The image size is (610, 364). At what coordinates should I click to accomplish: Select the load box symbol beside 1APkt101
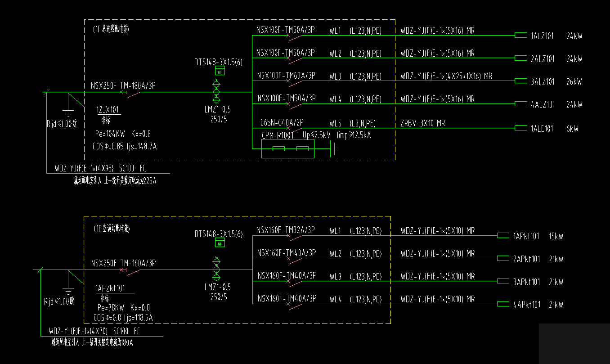[x=503, y=235]
